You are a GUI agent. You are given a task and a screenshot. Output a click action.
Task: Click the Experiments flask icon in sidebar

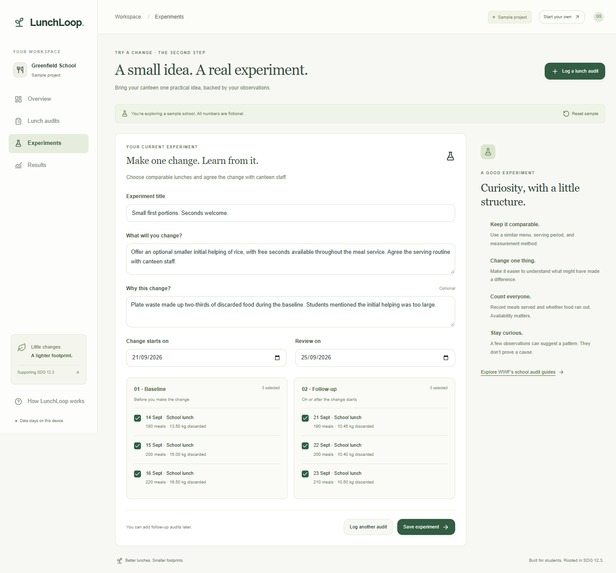[18, 143]
